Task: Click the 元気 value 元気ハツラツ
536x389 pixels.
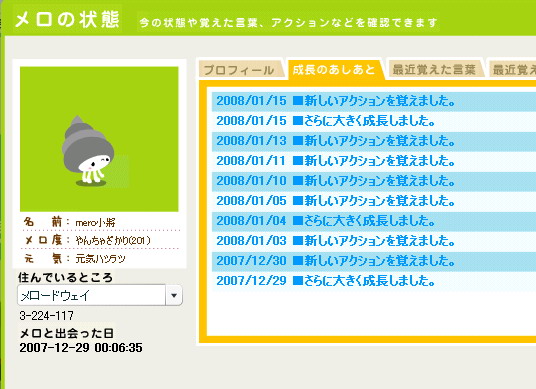Action: pyautogui.click(x=100, y=259)
